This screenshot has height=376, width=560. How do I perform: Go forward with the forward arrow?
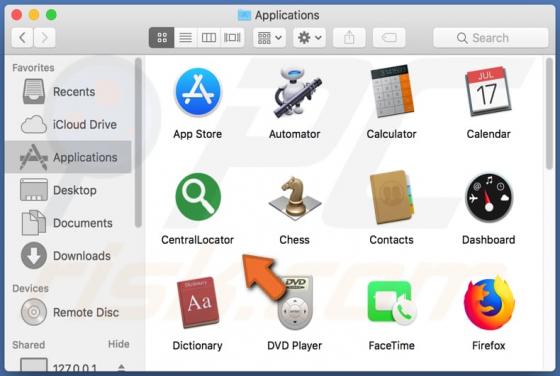click(45, 37)
